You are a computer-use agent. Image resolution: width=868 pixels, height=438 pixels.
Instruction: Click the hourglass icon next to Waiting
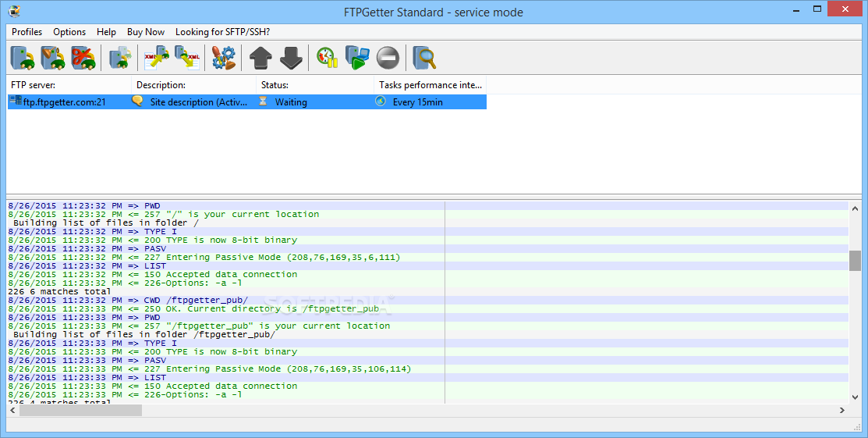click(264, 101)
